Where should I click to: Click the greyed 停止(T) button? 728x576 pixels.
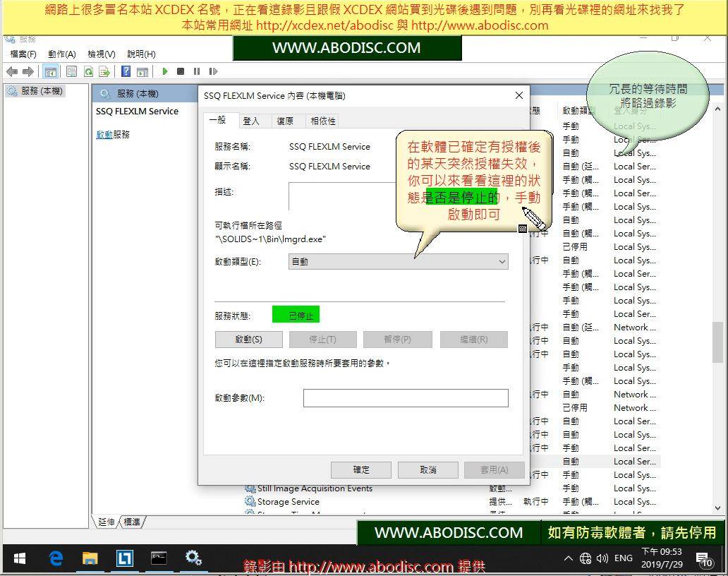pos(322,340)
